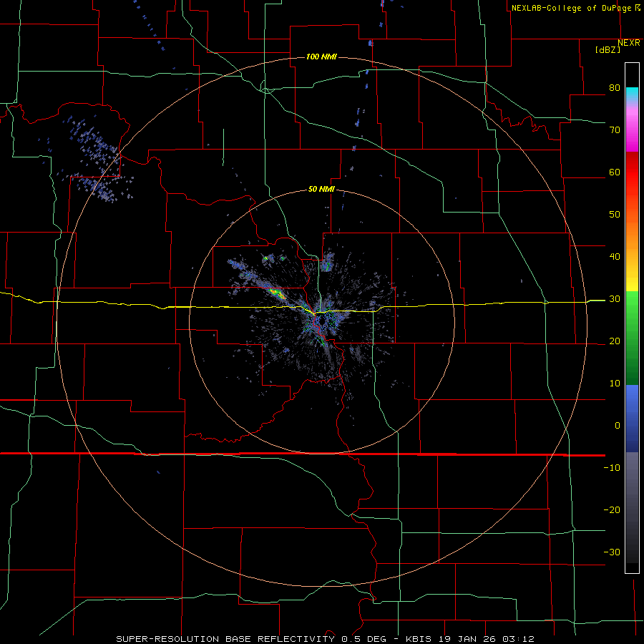This screenshot has width=644, height=644.
Task: Click the 30 value on the dBZ scale
Action: click(x=615, y=299)
